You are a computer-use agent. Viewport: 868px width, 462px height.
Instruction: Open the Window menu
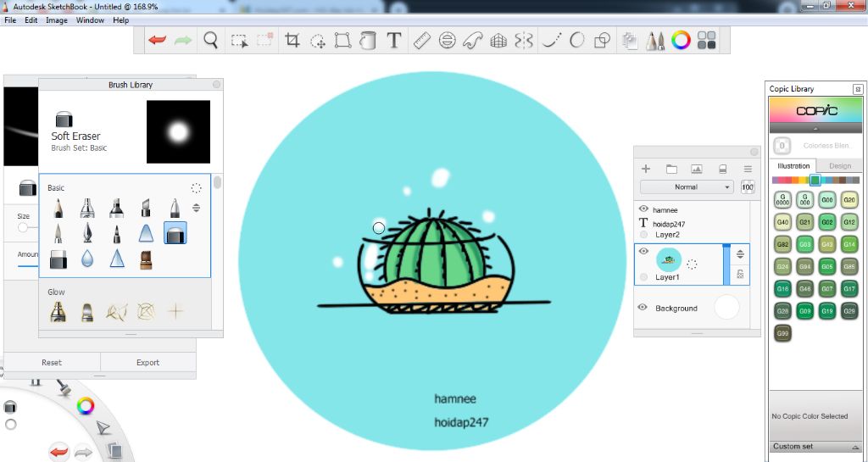pyautogui.click(x=90, y=19)
